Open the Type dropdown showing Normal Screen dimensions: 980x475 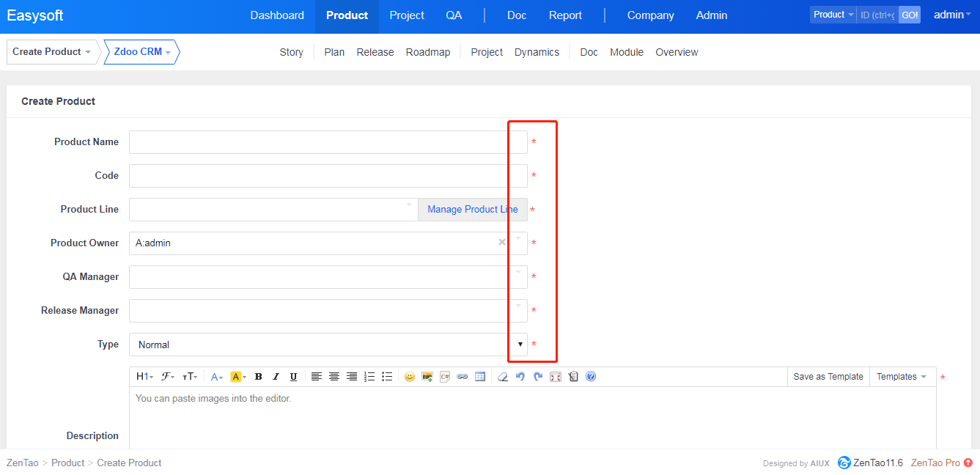pos(328,345)
